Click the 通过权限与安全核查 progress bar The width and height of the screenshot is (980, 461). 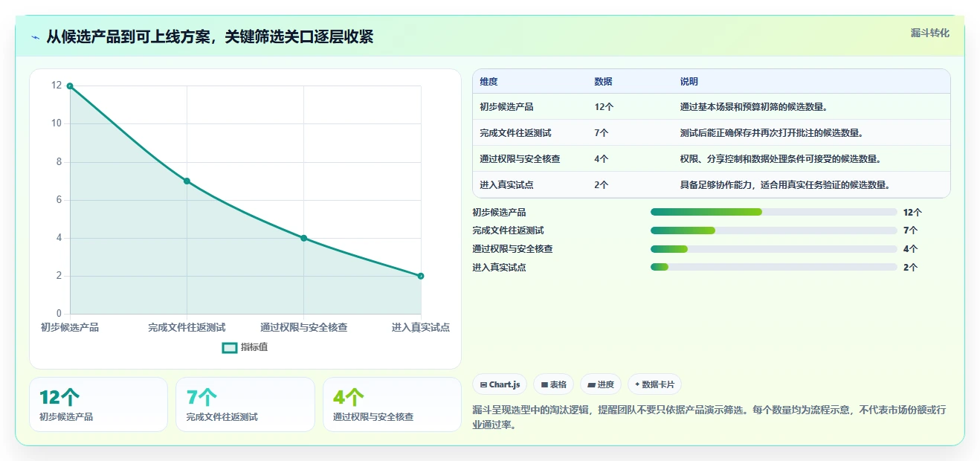pos(773,249)
